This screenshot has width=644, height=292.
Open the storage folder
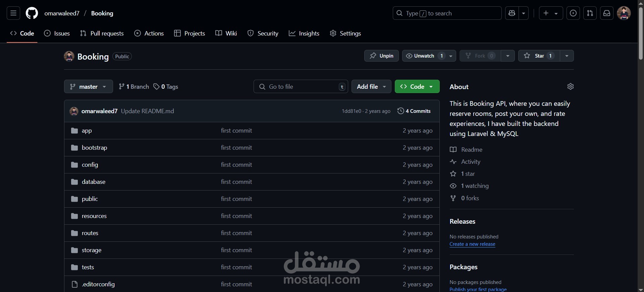[x=91, y=250]
